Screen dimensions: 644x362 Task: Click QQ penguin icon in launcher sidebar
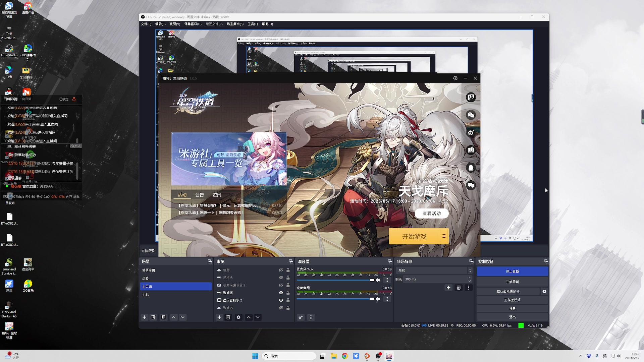click(x=471, y=168)
